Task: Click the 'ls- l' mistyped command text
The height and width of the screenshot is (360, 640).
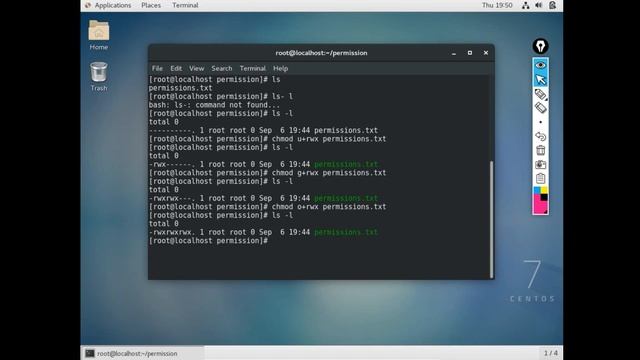Action: pyautogui.click(x=282, y=97)
